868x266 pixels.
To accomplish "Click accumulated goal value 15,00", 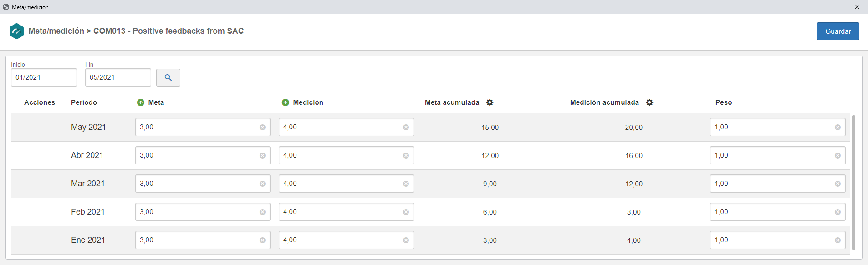I will pos(490,128).
